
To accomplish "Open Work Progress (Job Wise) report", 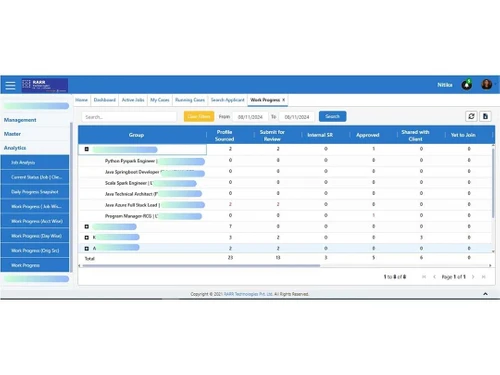I will tap(35, 206).
